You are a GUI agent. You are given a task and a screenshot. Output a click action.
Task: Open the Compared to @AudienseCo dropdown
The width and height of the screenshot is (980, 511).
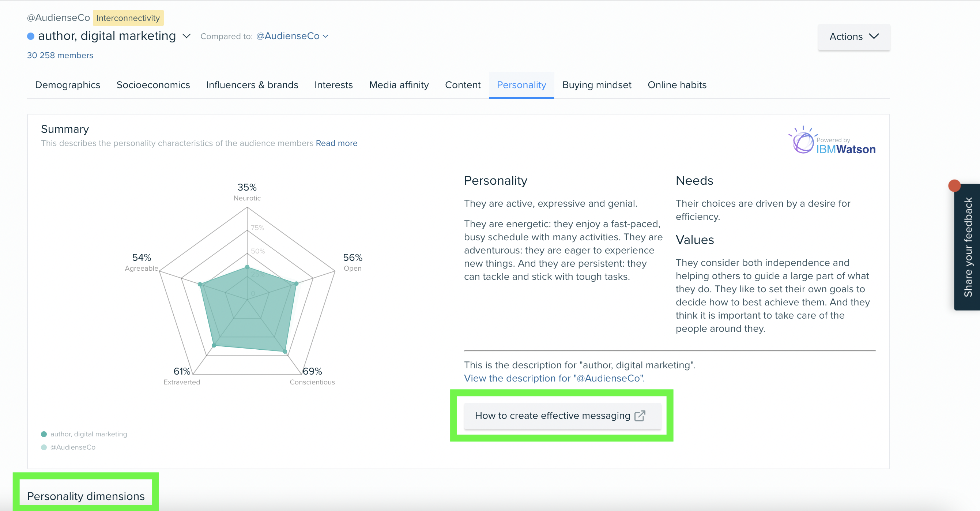coord(292,36)
